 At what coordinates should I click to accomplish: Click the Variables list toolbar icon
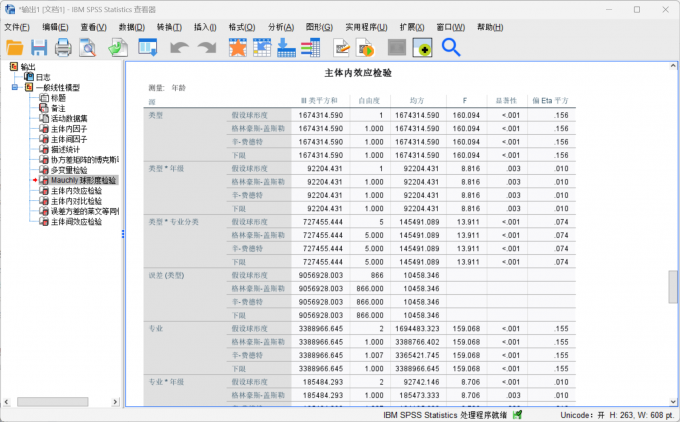pos(311,48)
